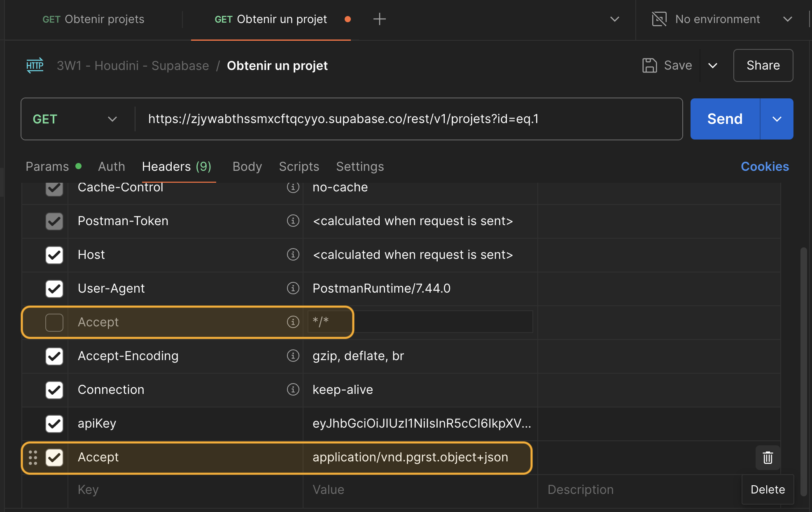Click the Send button
The height and width of the screenshot is (512, 812).
725,119
